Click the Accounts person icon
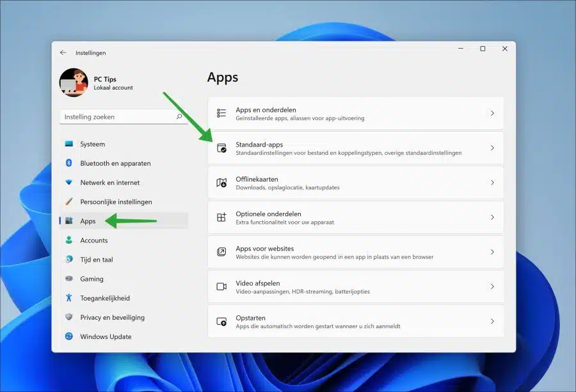This screenshot has width=576, height=392. coord(68,240)
